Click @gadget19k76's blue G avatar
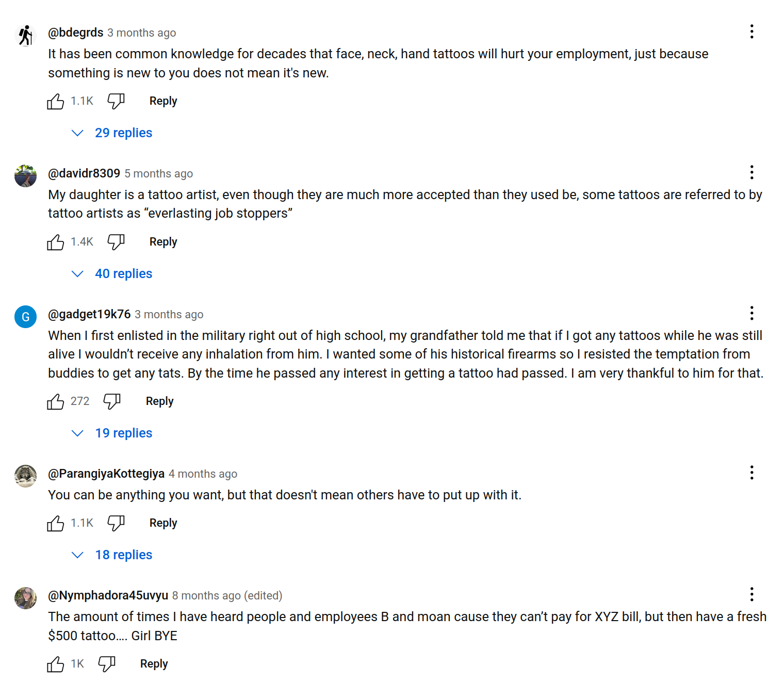 (x=26, y=317)
